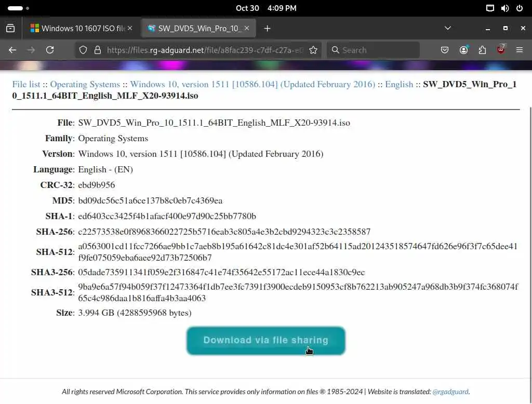Select the SW_DVD5_Win_Pro_10 tab
Screen dimensions: 532x404
(198, 29)
